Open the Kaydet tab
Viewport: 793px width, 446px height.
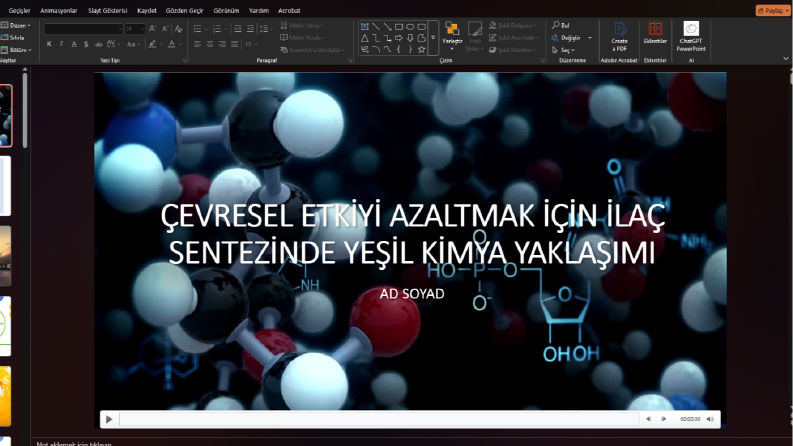pyautogui.click(x=147, y=10)
